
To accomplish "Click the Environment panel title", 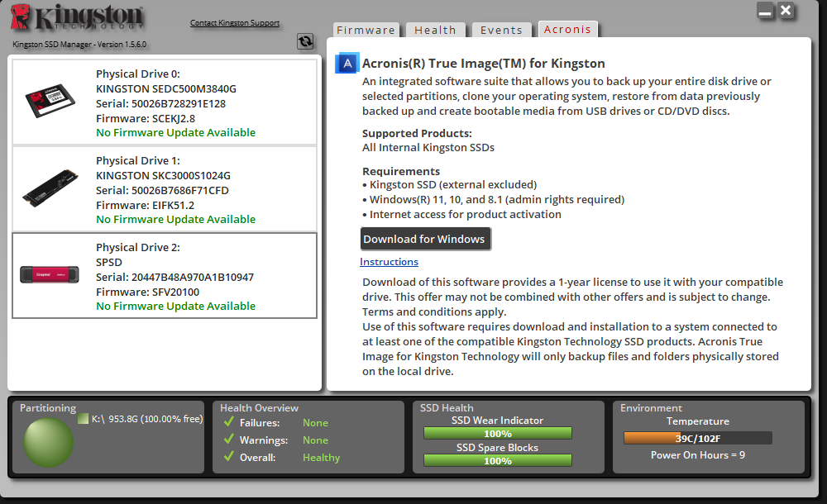I will (651, 408).
